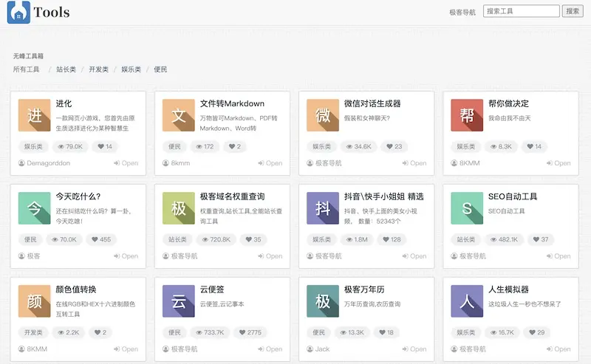
Task: Click 站长类 tag on SEO自动工具 card
Action: click(x=466, y=239)
